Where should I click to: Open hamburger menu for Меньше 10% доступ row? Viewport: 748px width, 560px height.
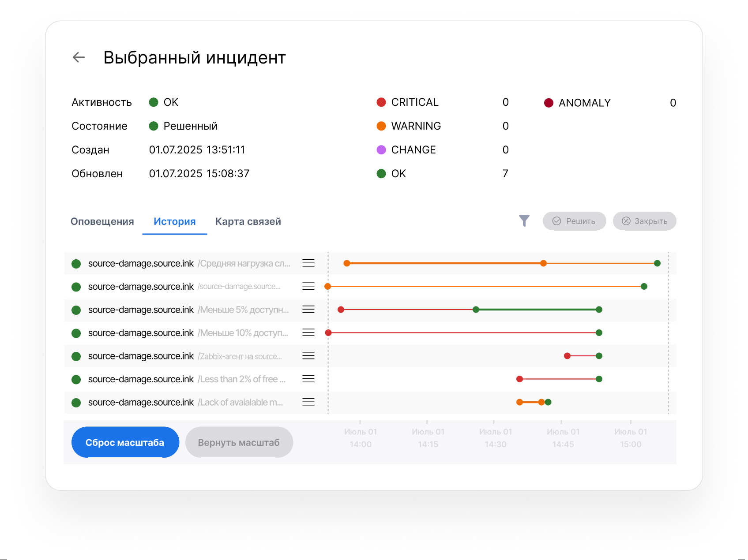click(308, 332)
